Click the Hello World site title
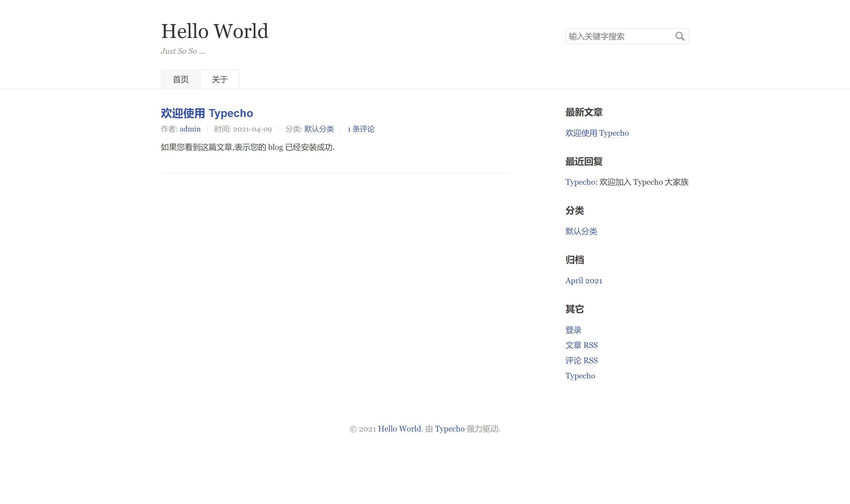Viewport: 850px width, 504px height. 214,31
